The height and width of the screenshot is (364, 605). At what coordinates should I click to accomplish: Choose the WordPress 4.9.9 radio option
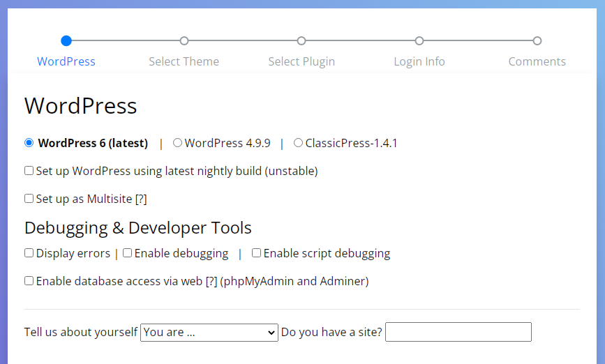177,143
